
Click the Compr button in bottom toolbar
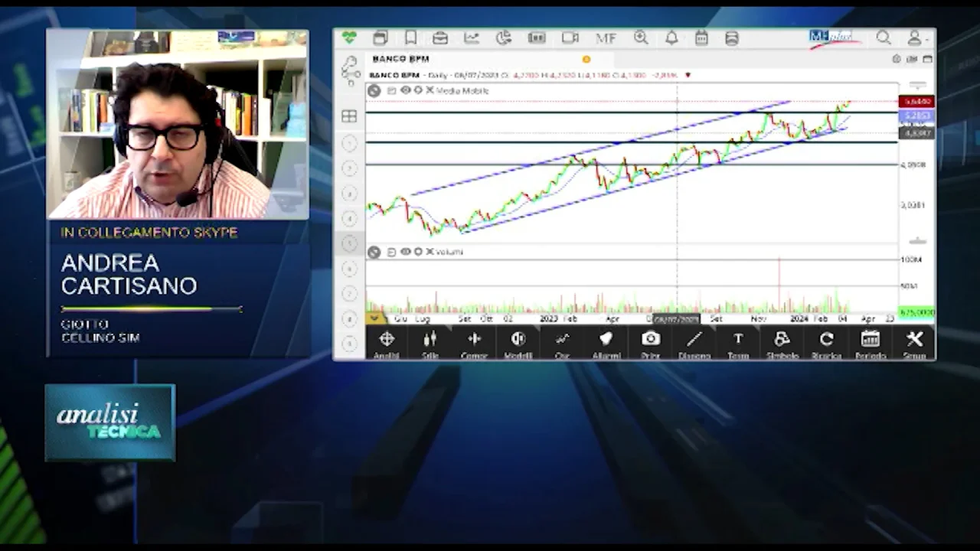[474, 344]
